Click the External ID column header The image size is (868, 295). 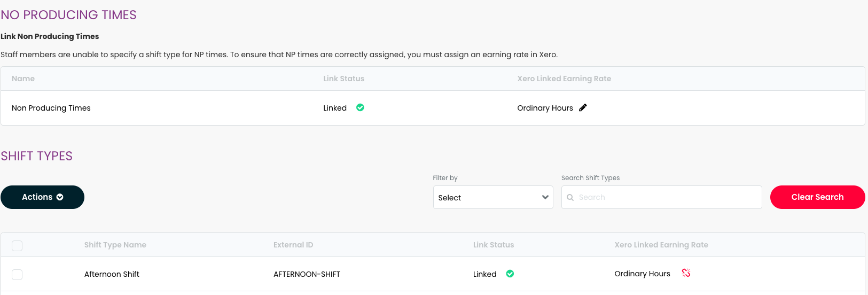pyautogui.click(x=293, y=245)
